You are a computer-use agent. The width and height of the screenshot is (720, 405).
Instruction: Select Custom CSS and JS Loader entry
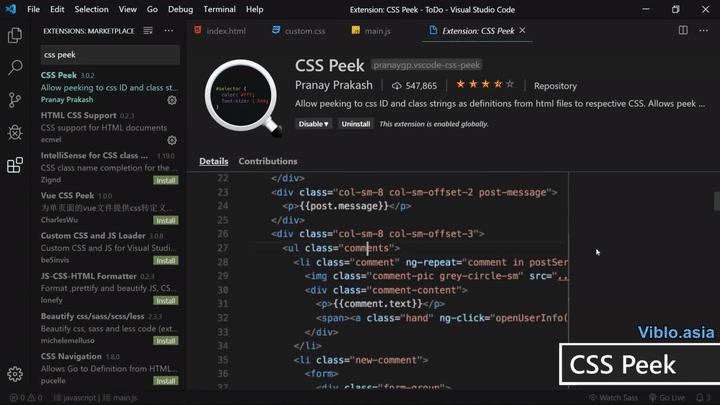coord(109,248)
